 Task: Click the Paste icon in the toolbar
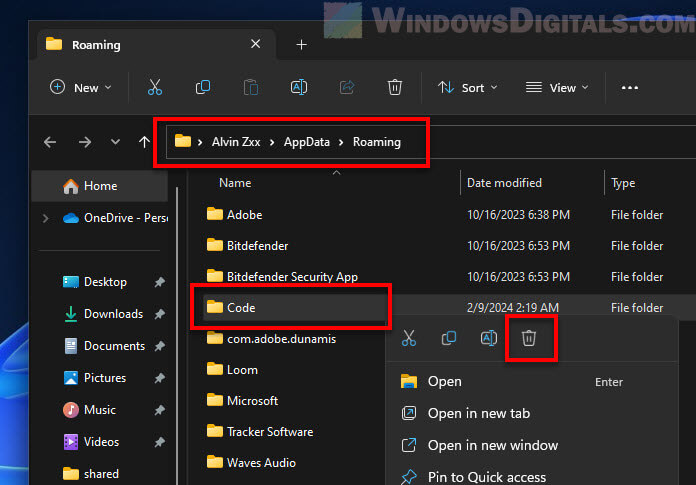click(251, 87)
